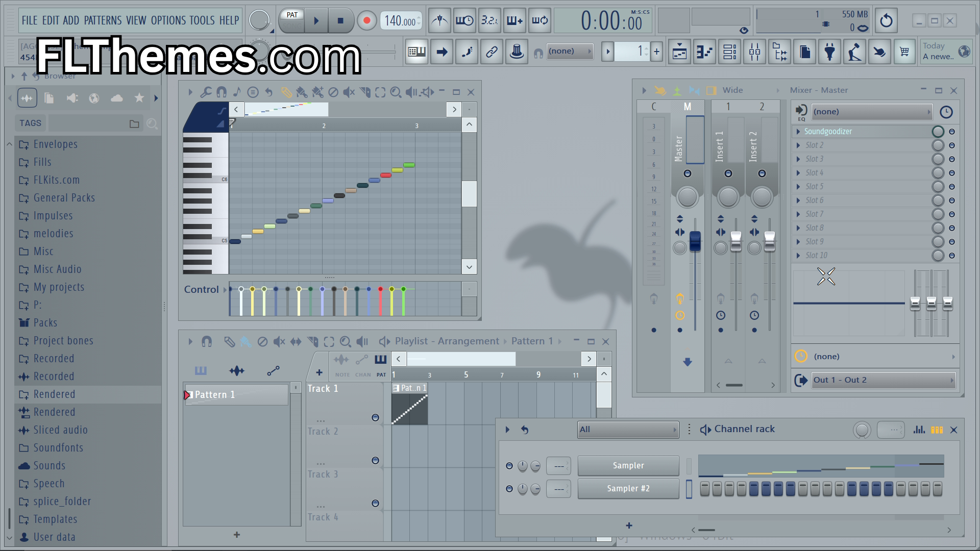Mute the Sampler #2 channel
This screenshot has height=551, width=980.
click(509, 489)
